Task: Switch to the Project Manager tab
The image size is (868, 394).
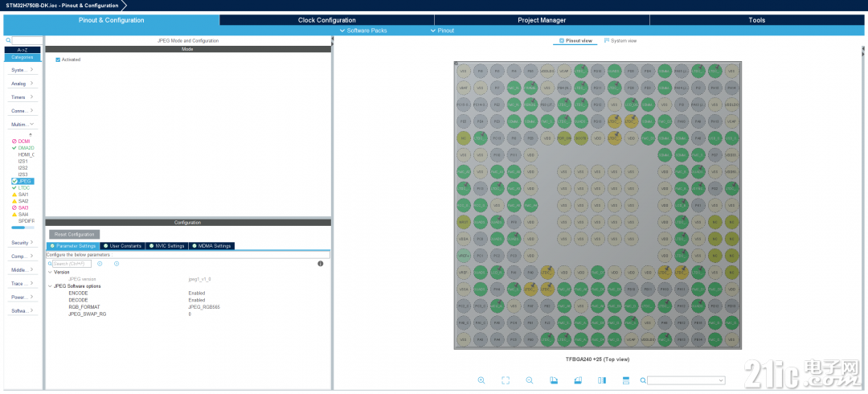Action: pos(542,20)
